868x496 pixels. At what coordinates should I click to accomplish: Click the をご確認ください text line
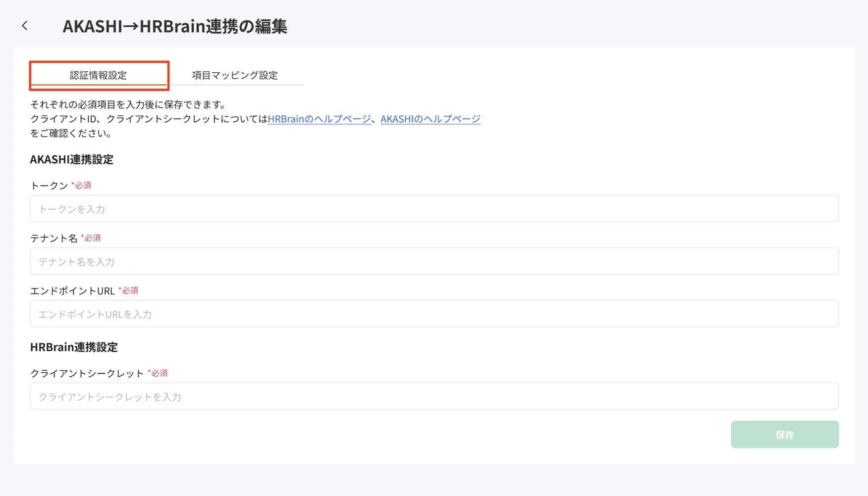pos(72,133)
